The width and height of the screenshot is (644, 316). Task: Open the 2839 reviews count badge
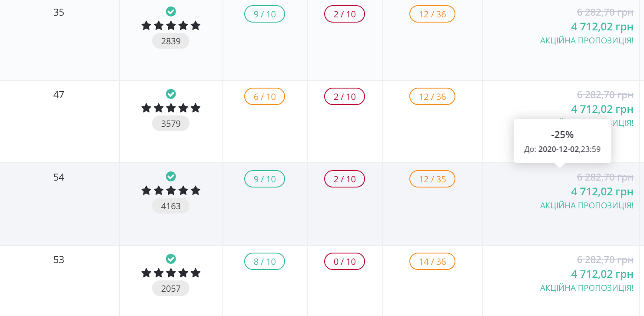click(x=171, y=41)
